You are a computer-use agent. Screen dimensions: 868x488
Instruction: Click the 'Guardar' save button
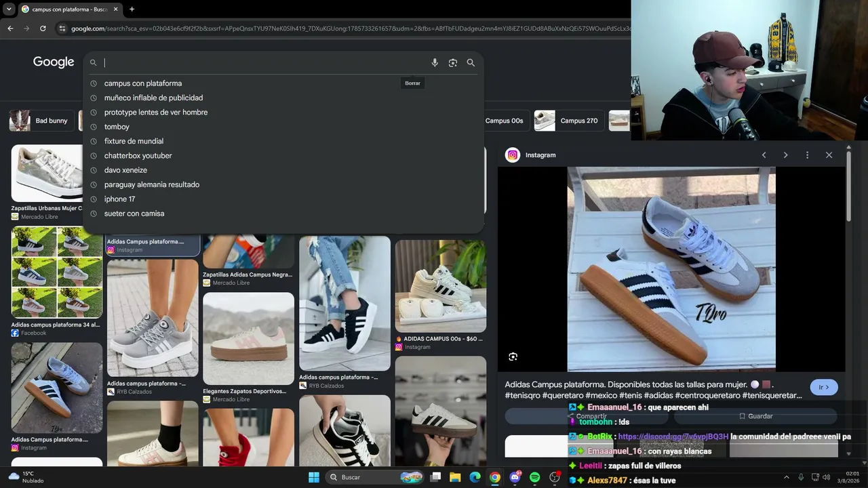coord(755,416)
